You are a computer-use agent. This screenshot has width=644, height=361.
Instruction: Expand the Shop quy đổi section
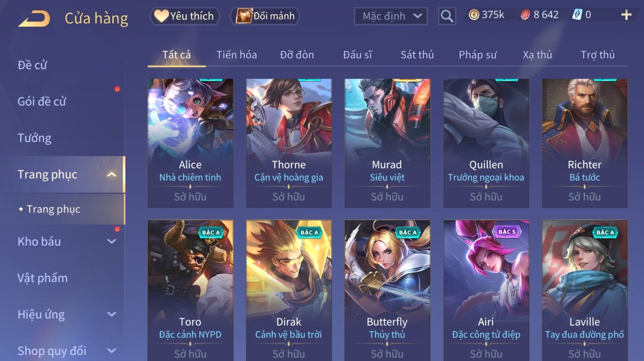pyautogui.click(x=111, y=351)
